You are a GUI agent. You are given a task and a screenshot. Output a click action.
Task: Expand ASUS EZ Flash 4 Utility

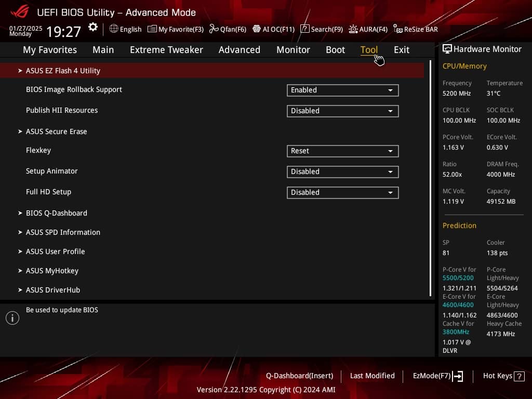click(x=212, y=71)
